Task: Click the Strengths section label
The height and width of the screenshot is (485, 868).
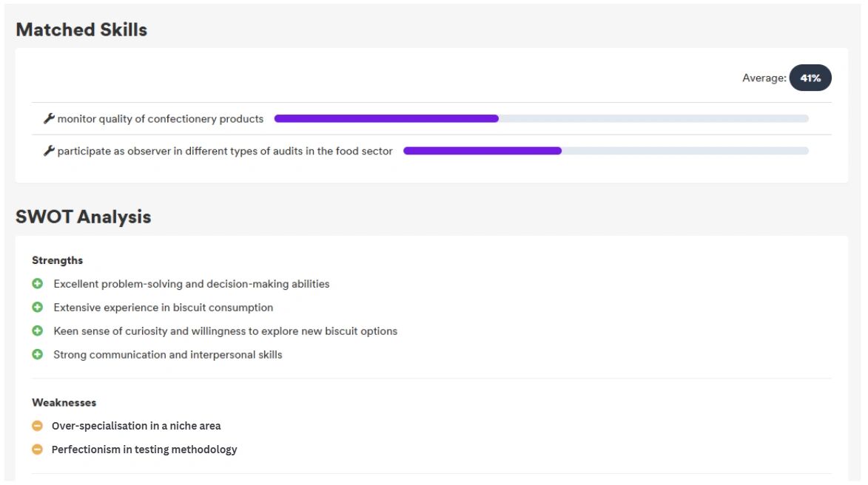Action: coord(57,260)
